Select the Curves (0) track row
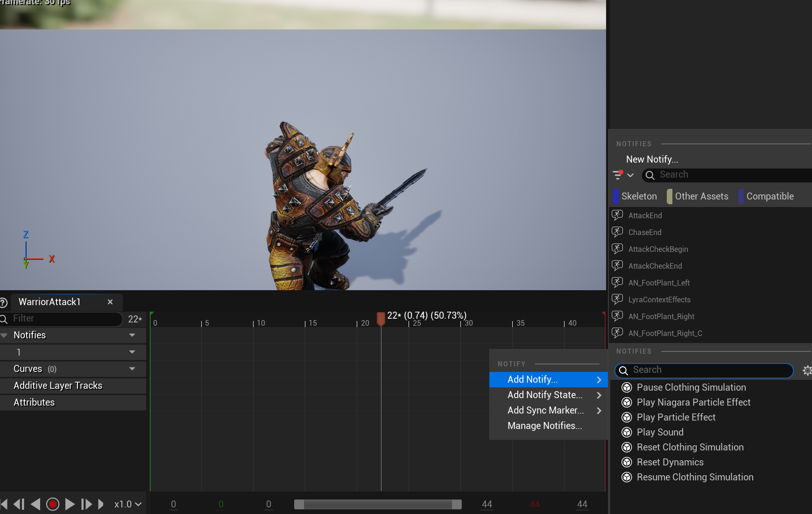The height and width of the screenshot is (514, 812). tap(73, 369)
